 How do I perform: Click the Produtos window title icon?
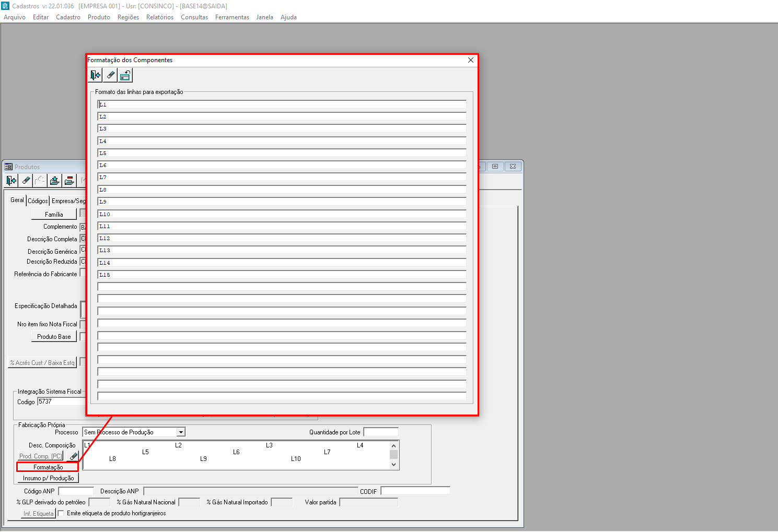tap(8, 167)
